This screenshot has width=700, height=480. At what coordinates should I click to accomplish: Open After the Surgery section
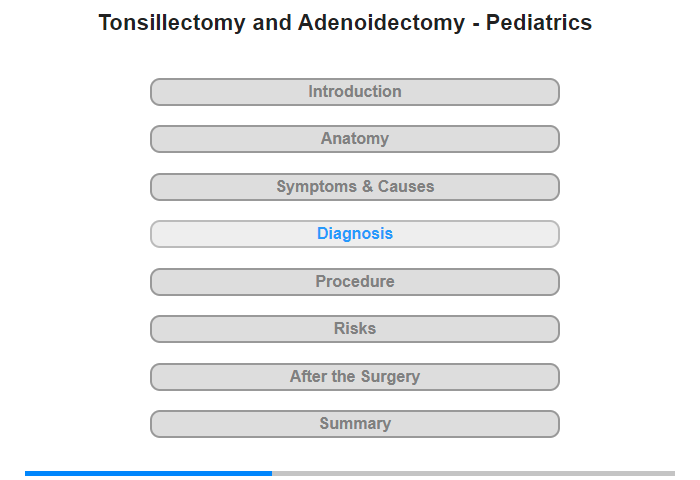(x=354, y=377)
